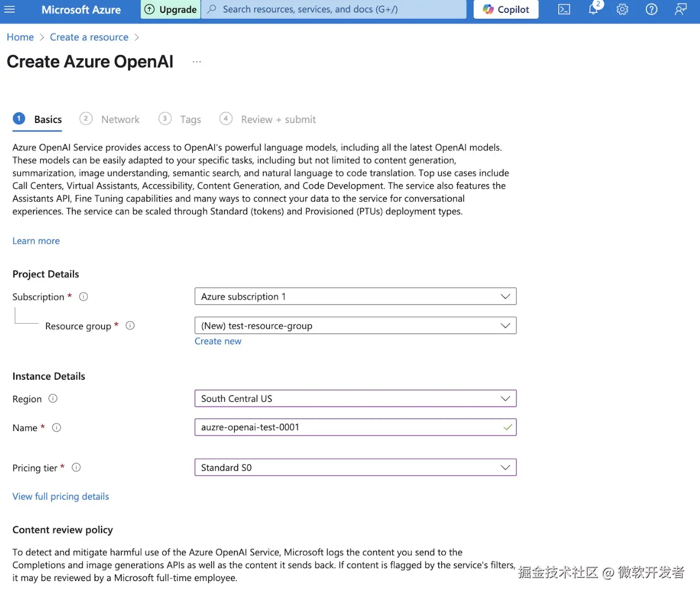Screen dimensions: 700x595
Task: Open the Region dropdown
Action: (x=355, y=398)
